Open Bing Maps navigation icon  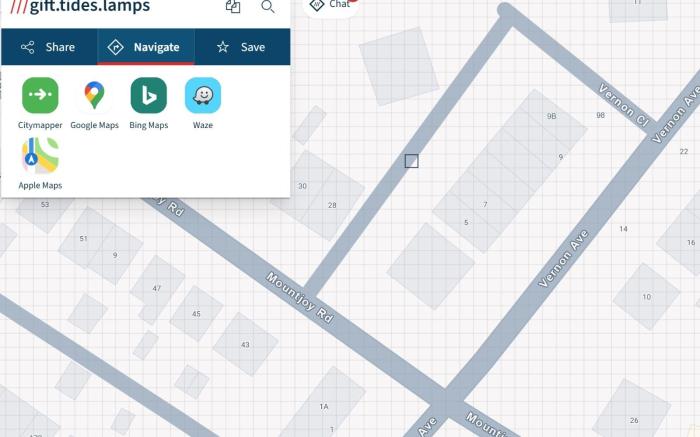149,95
